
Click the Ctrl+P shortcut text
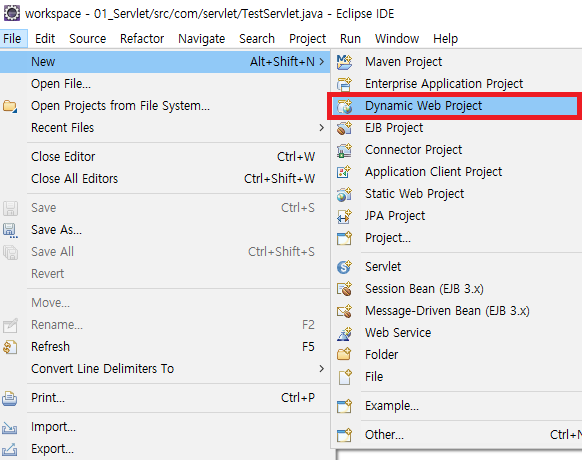pyautogui.click(x=298, y=398)
